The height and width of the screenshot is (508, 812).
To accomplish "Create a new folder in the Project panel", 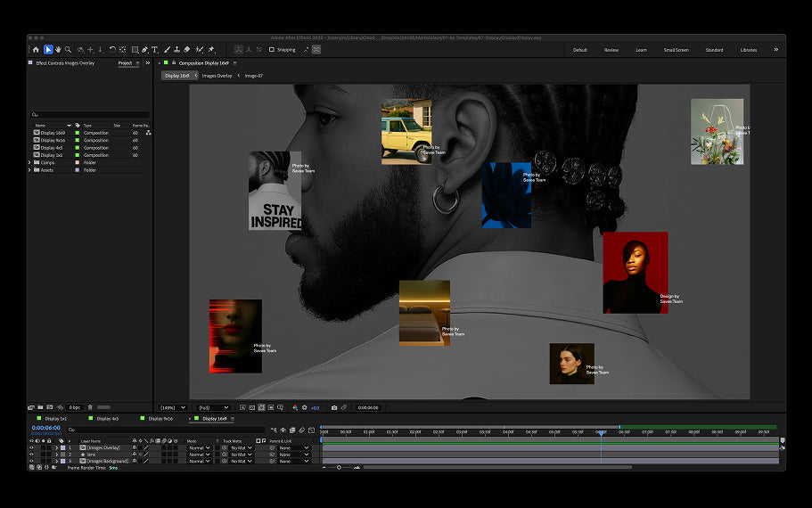I will click(x=40, y=407).
